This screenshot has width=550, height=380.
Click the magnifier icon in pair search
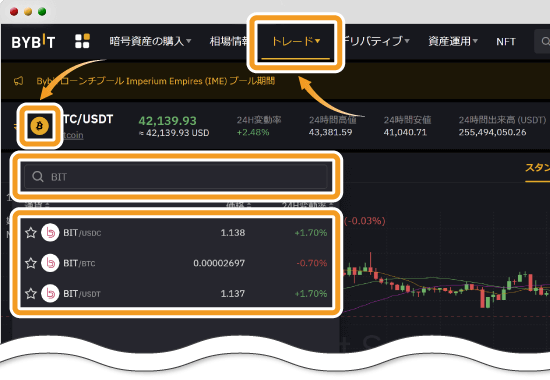coord(38,176)
